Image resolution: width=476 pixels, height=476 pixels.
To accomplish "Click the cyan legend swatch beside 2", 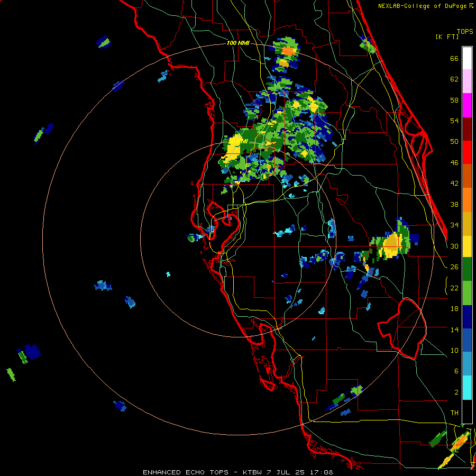I will tap(467, 388).
